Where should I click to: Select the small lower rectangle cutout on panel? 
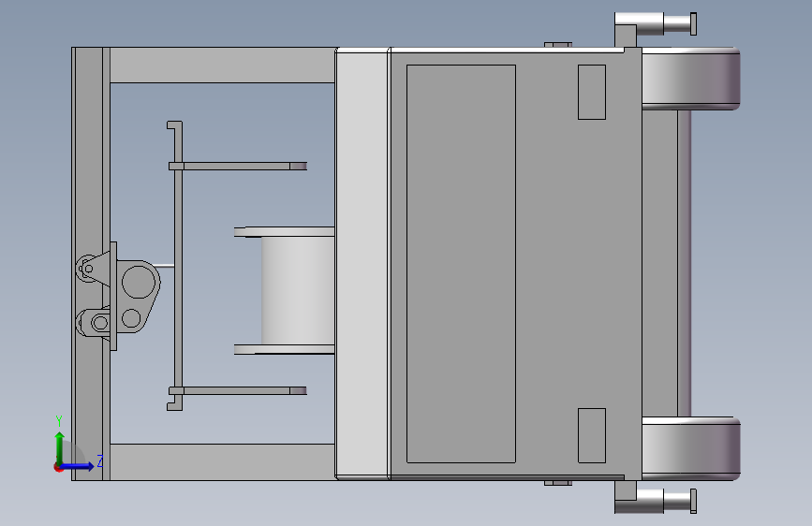coord(591,435)
